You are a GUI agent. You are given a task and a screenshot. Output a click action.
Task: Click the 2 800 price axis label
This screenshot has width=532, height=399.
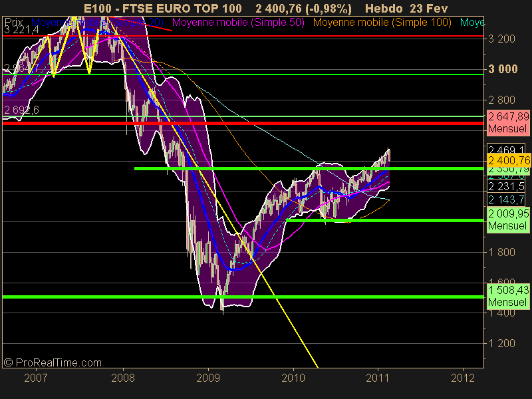click(x=501, y=100)
